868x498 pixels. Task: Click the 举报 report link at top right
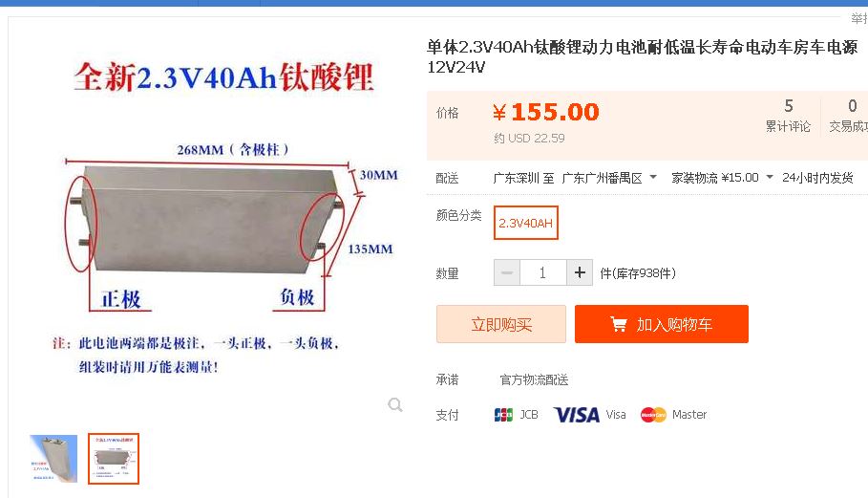coord(859,19)
